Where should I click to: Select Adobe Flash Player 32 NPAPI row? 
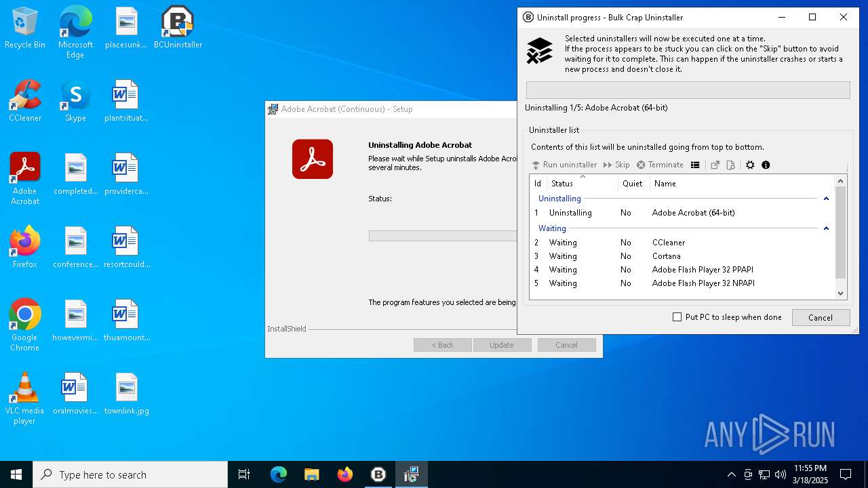pyautogui.click(x=682, y=283)
